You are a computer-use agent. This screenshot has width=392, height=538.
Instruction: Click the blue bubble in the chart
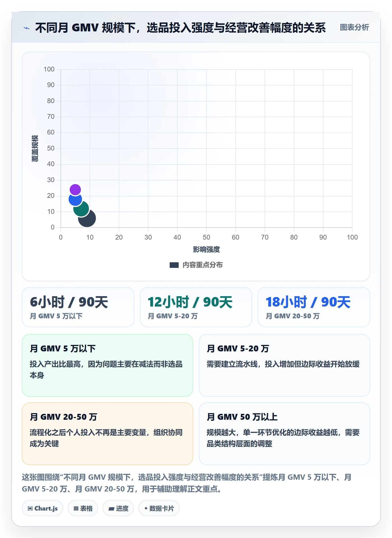tap(75, 199)
